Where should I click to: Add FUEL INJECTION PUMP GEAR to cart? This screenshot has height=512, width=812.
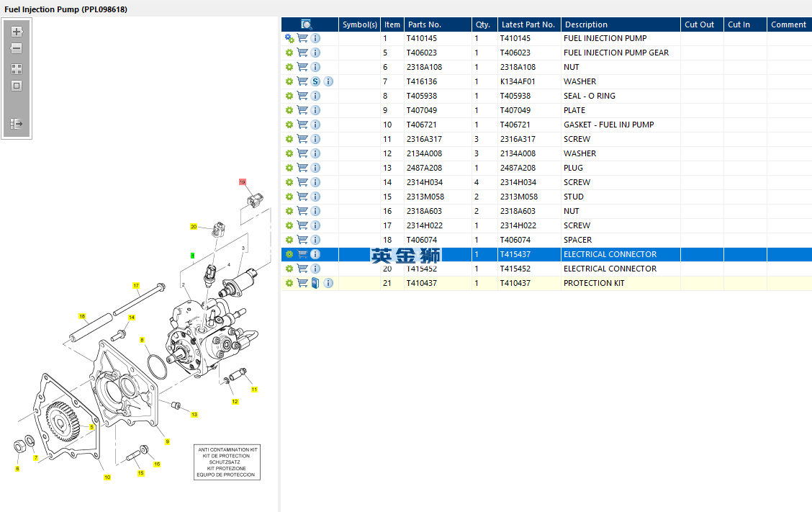[302, 53]
